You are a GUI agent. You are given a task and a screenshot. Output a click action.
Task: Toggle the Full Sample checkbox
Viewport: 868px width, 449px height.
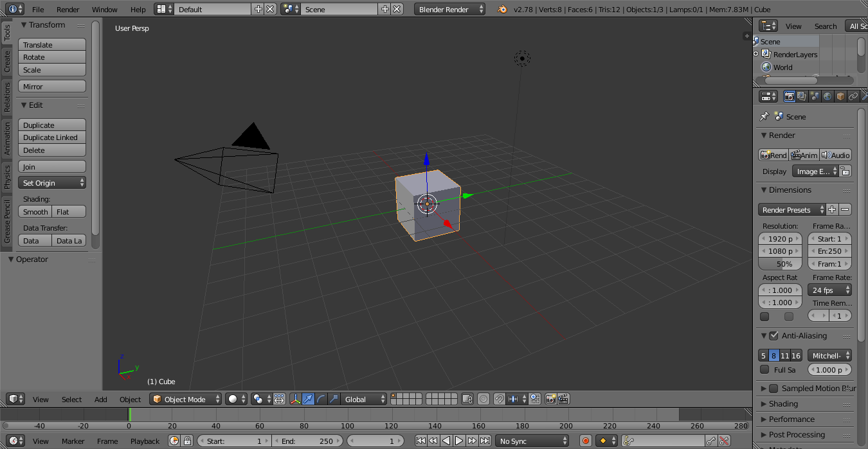pos(764,369)
